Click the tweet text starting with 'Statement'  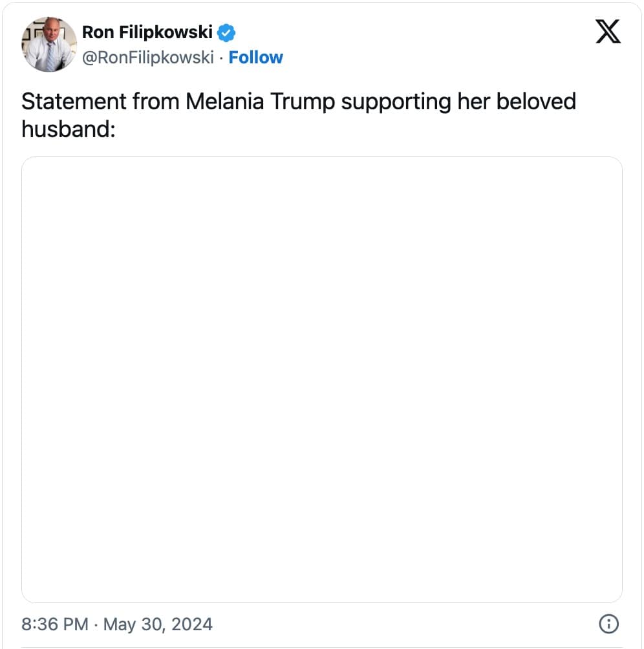(298, 115)
